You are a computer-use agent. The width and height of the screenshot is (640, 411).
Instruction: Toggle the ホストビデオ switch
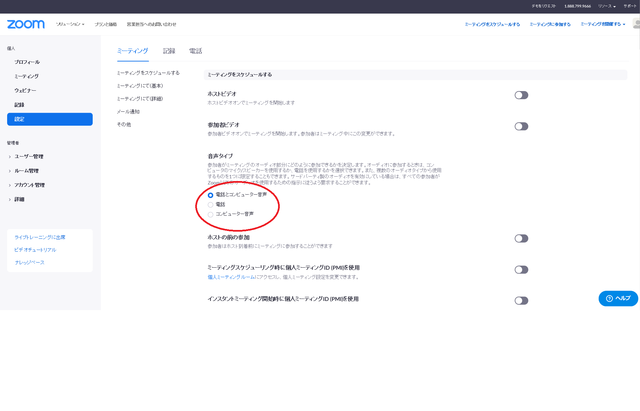click(520, 95)
